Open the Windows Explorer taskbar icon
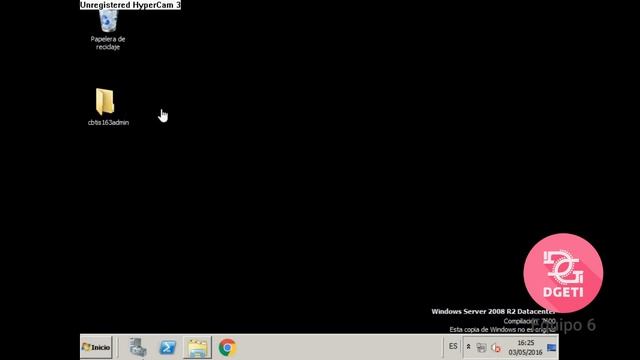 [x=198, y=348]
